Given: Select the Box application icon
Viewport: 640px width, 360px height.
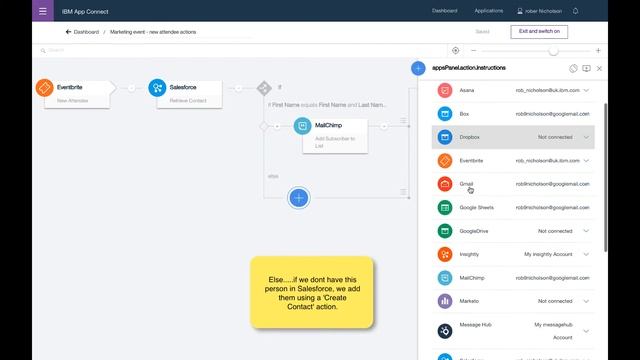Looking at the screenshot, I should point(445,114).
